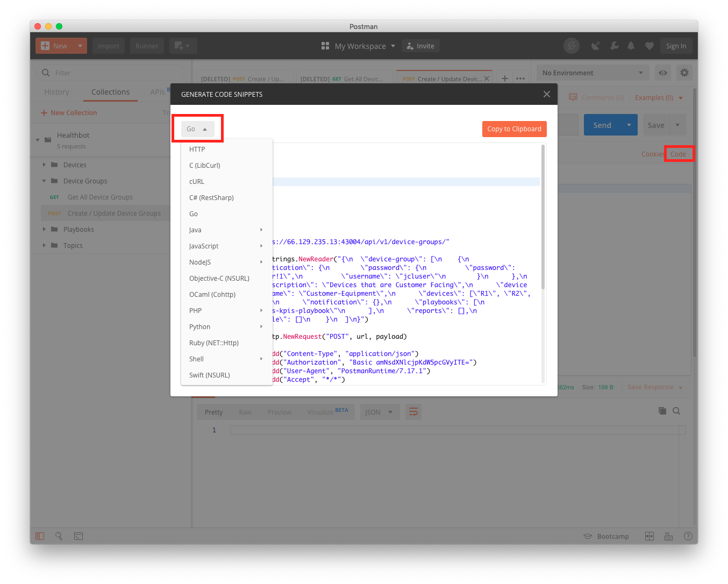
Task: Click the heart icon
Action: [650, 46]
